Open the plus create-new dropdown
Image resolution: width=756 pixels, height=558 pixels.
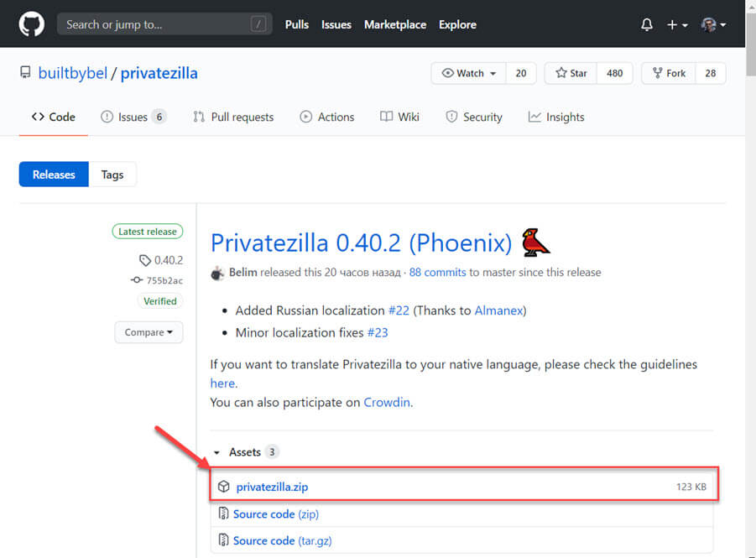pyautogui.click(x=677, y=24)
